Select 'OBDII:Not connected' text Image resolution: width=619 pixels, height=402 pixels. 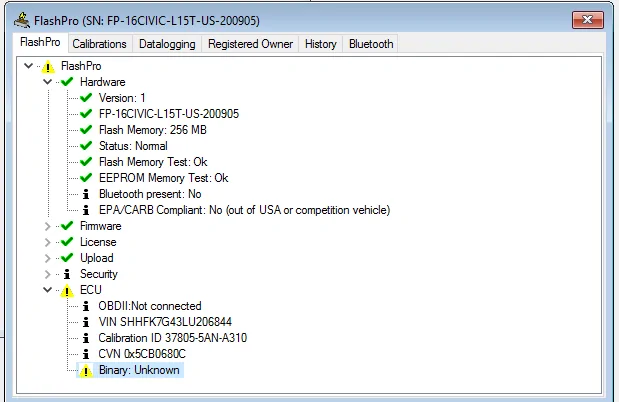coord(150,306)
